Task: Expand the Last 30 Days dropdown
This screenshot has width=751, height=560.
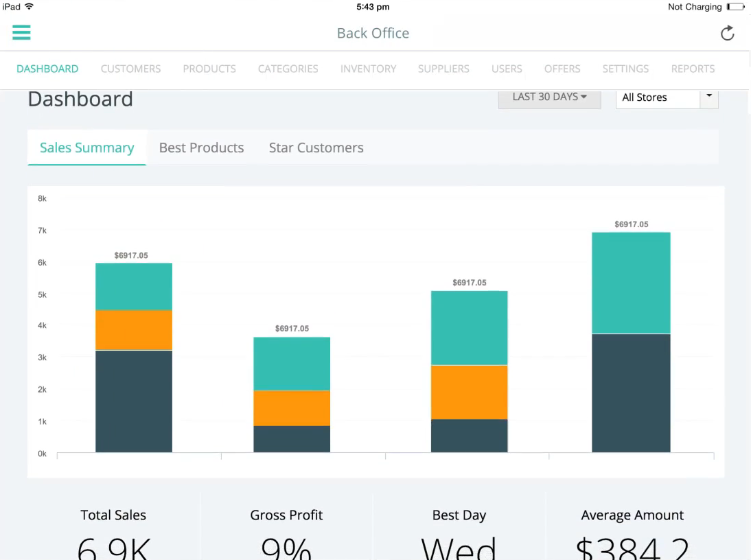Action: (x=549, y=97)
